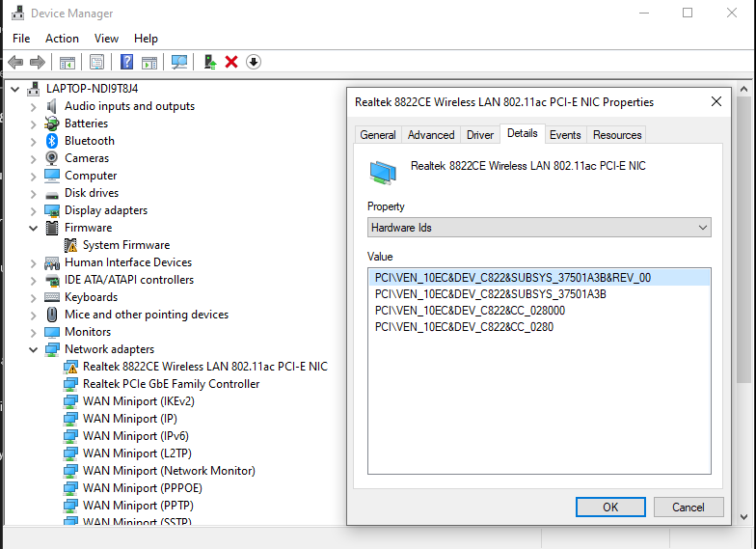The image size is (756, 549).
Task: Click the Firmware chip icon
Action: point(52,228)
